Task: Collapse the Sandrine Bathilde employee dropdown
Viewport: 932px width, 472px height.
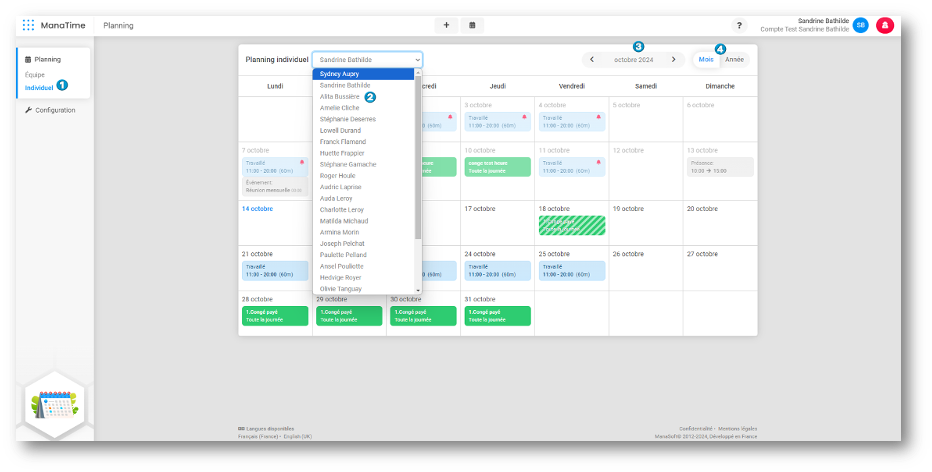Action: coord(367,60)
